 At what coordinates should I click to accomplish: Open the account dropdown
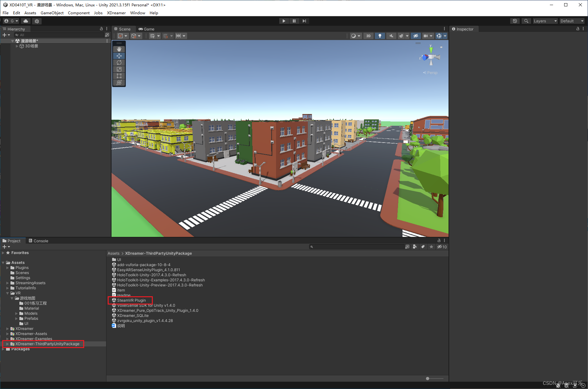coord(11,21)
